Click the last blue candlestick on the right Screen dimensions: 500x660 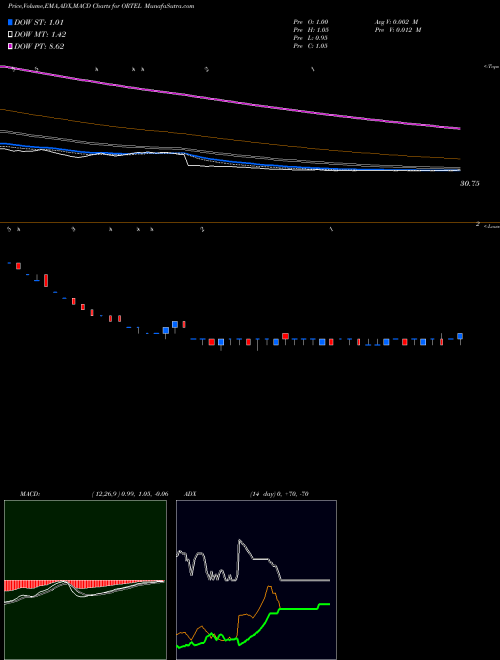pyautogui.click(x=460, y=336)
